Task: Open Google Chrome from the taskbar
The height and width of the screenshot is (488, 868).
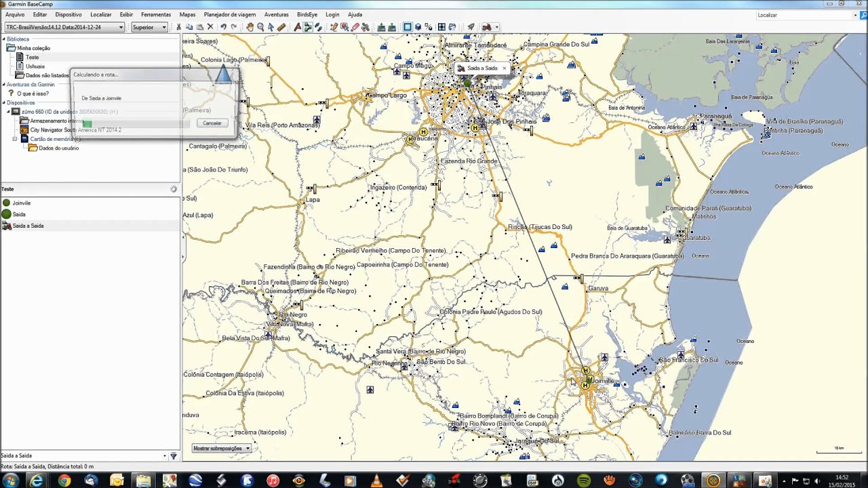Action: click(64, 480)
